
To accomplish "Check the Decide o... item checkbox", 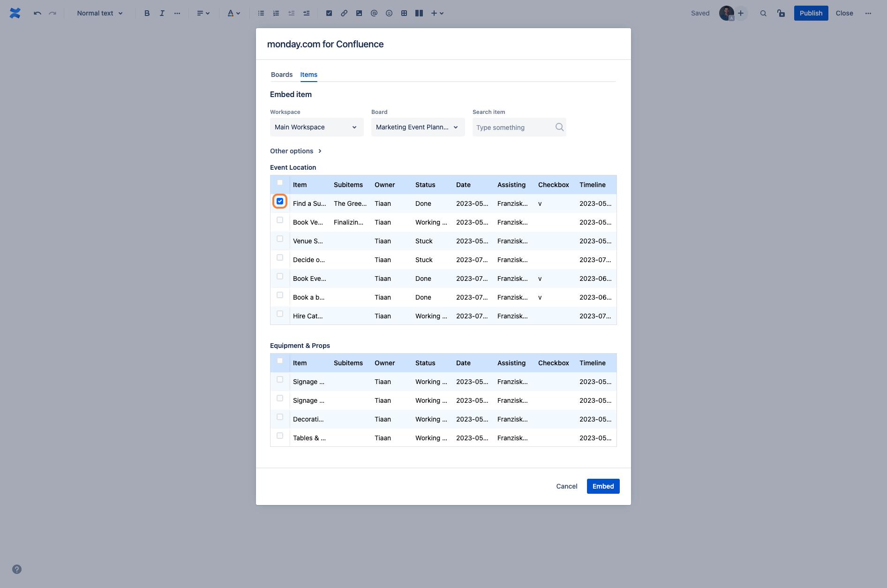I will pos(280,257).
